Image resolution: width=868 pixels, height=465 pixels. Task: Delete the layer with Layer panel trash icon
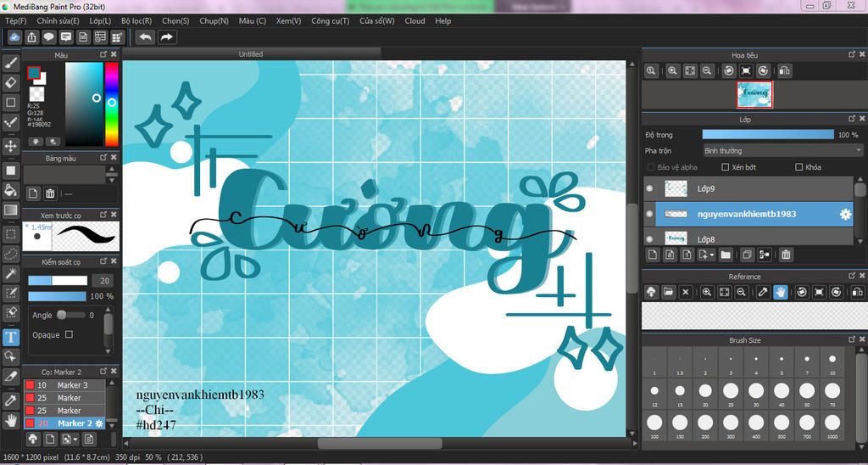(786, 255)
